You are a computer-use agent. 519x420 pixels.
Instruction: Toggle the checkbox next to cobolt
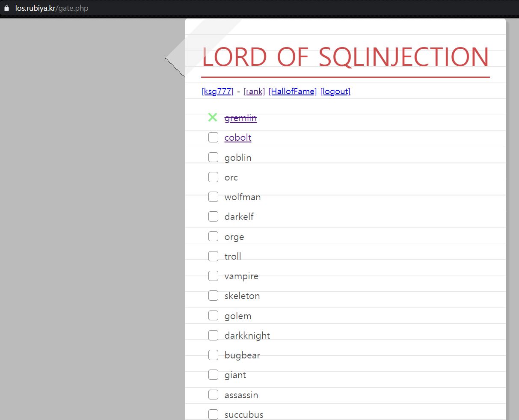coord(213,137)
